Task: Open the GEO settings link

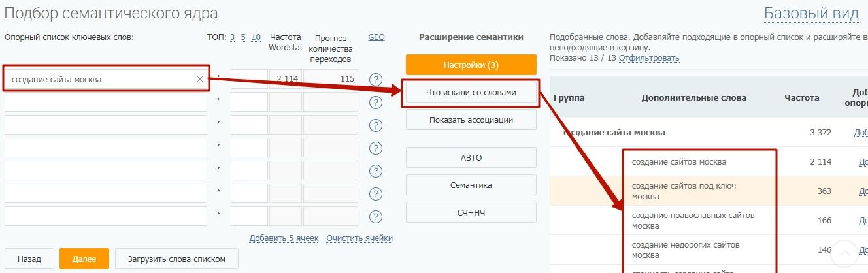Action: pos(376,37)
